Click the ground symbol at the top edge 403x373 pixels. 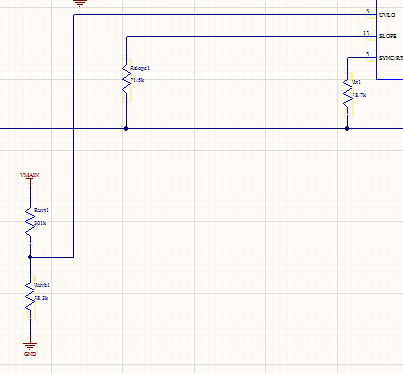pyautogui.click(x=80, y=3)
